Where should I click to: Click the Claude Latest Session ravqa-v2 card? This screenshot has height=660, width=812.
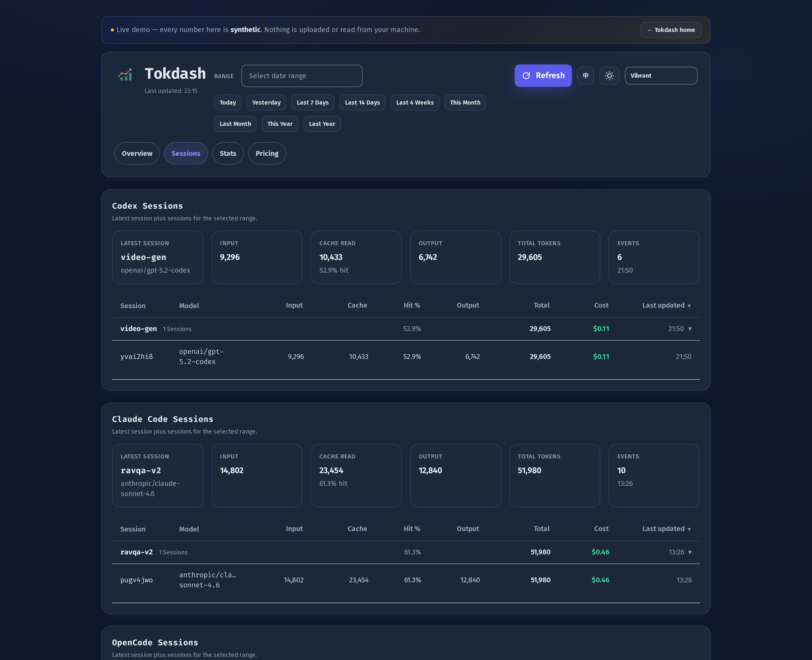(158, 476)
